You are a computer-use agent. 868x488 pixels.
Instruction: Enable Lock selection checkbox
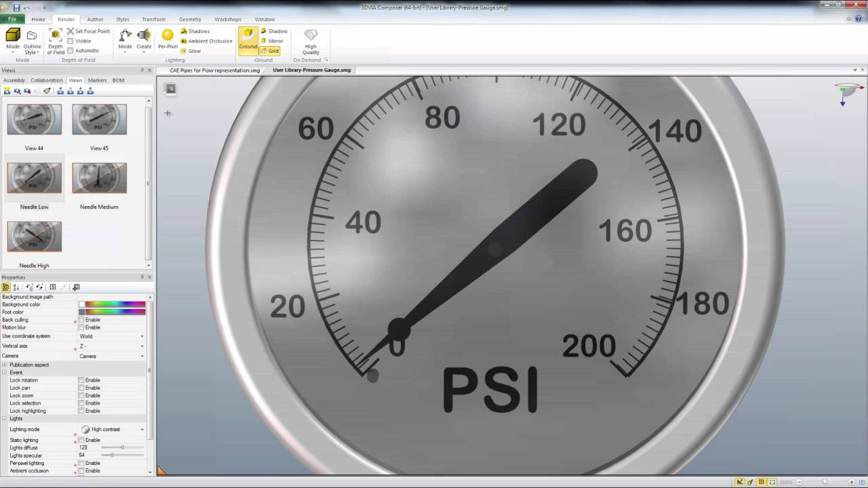(81, 403)
